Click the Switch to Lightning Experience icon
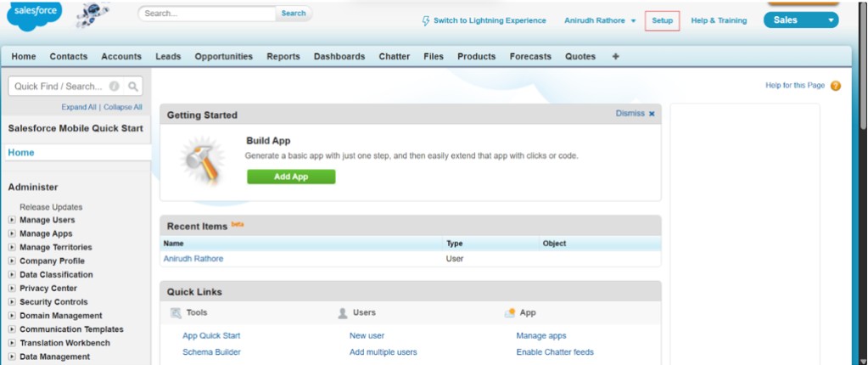The height and width of the screenshot is (365, 868). point(426,20)
